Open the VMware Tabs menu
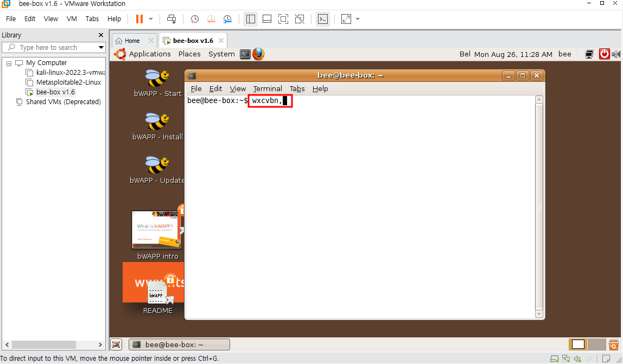The width and height of the screenshot is (623, 364). click(x=92, y=18)
